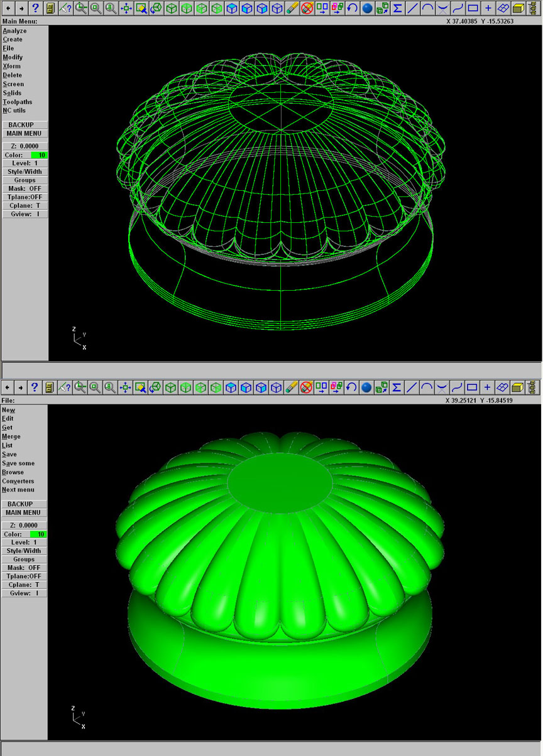Click the pencil eraser icon in bottom toolbar
543x756 pixels.
click(292, 387)
